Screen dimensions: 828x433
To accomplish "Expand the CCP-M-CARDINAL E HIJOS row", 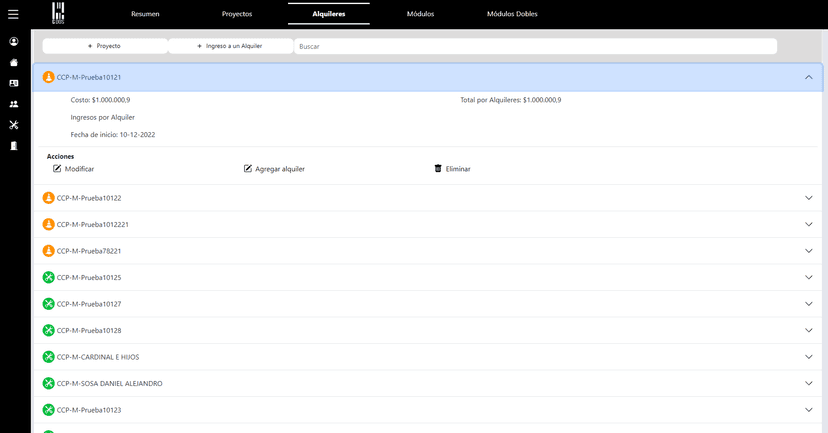I will (809, 357).
